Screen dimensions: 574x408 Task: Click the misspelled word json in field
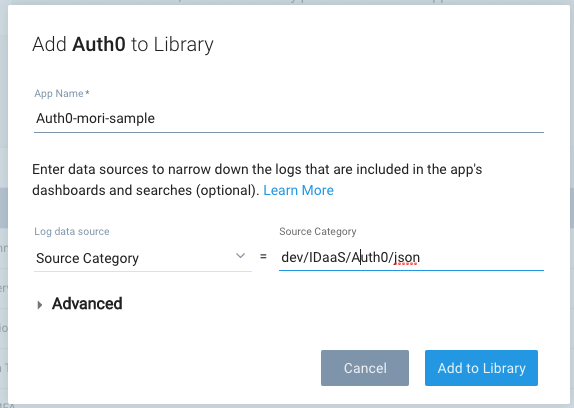[407, 258]
